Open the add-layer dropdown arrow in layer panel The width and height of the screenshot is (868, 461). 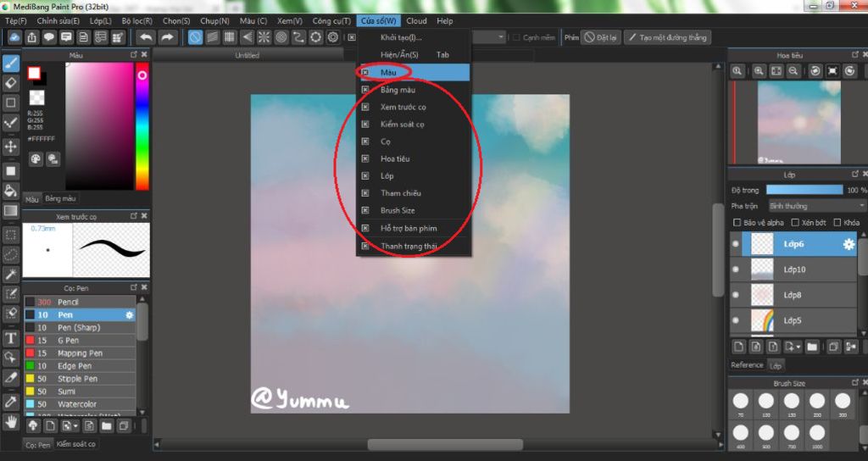(x=798, y=347)
